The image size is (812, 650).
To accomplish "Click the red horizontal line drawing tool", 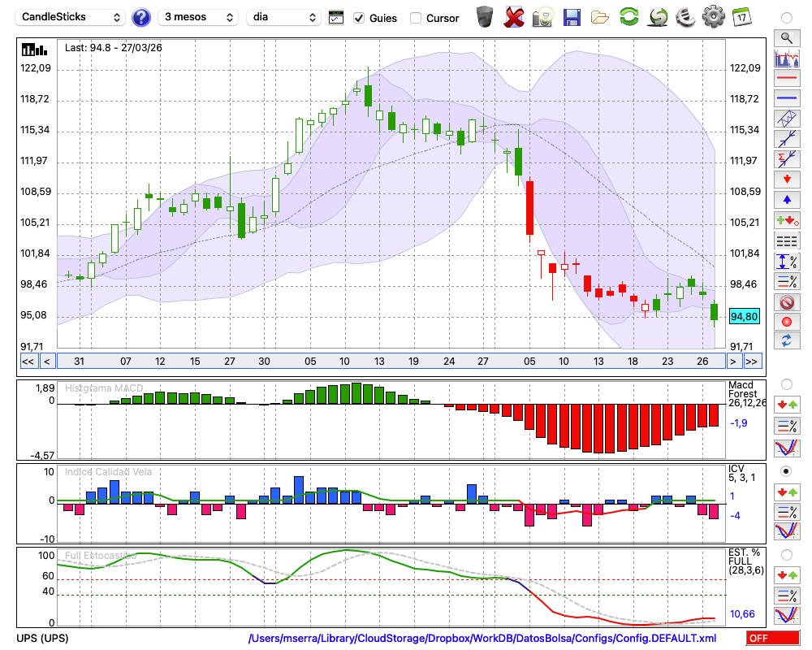I will click(786, 79).
